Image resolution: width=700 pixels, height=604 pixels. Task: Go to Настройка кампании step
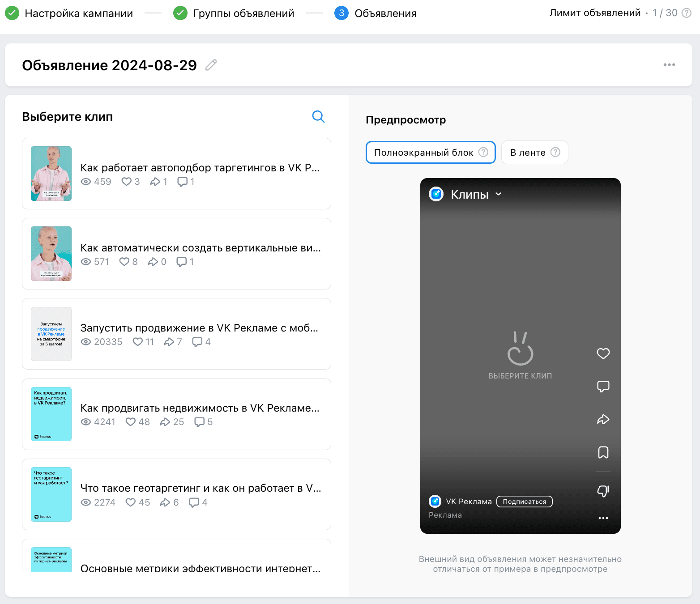click(x=79, y=13)
